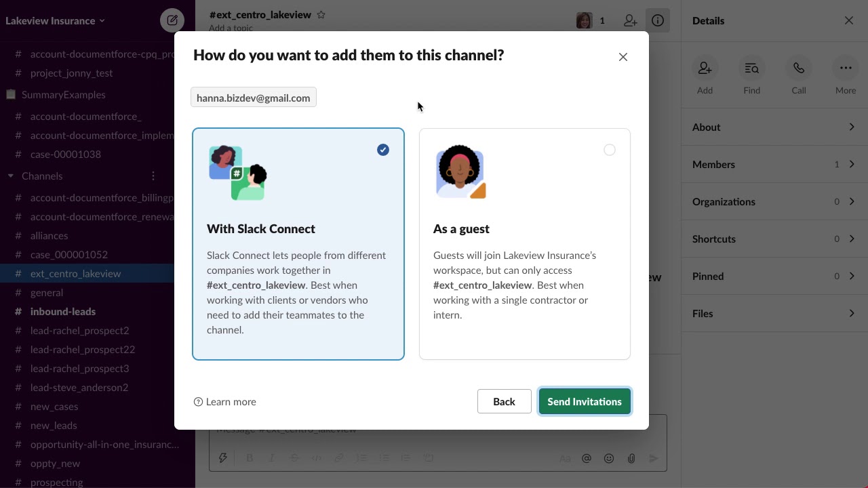Open Channels section options menu

click(153, 176)
